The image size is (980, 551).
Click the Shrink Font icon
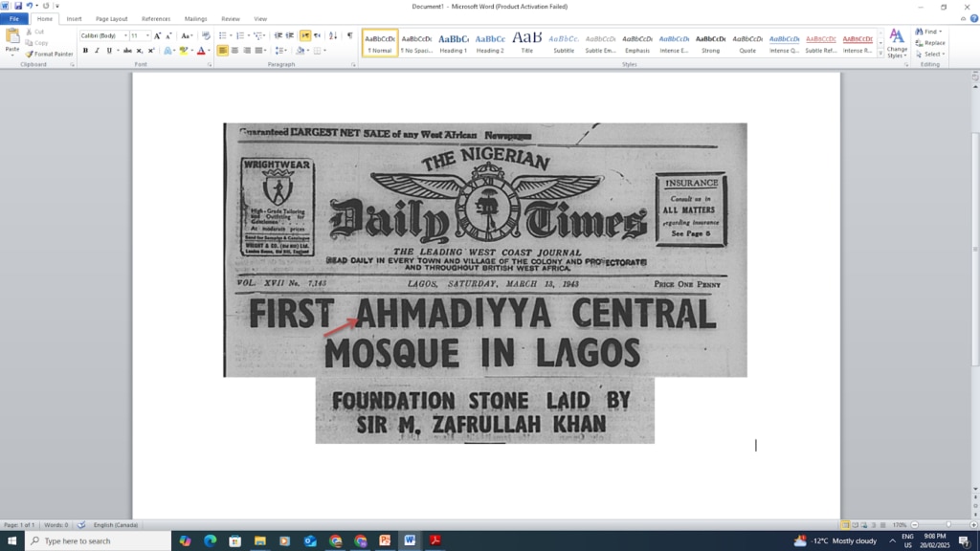(168, 35)
